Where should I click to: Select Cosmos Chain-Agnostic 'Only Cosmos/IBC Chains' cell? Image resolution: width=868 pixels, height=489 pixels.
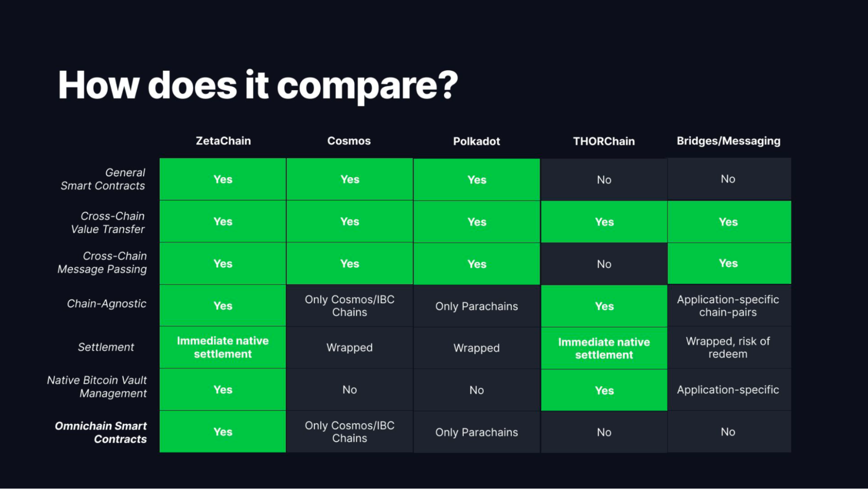pyautogui.click(x=350, y=306)
